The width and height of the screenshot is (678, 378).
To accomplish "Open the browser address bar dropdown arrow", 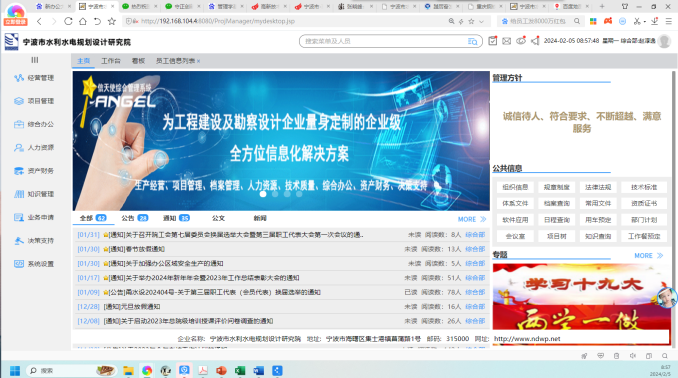I will tap(481, 21).
